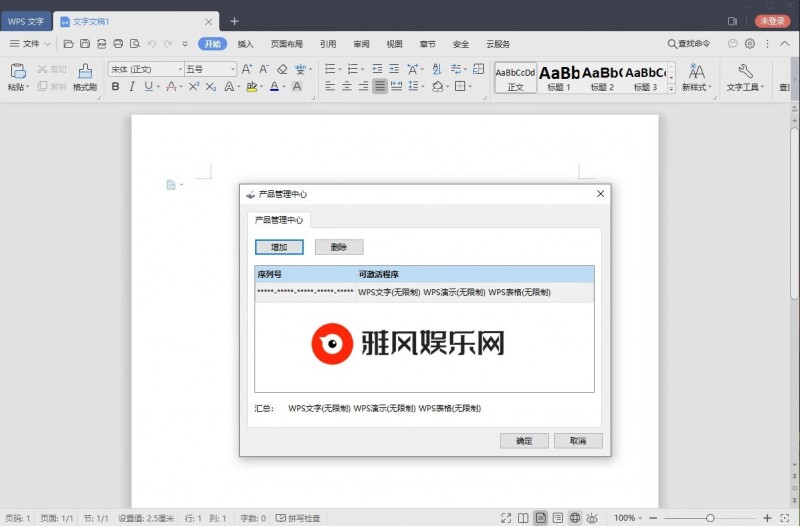Click the increase indent icon
This screenshot has width=800, height=526.
tap(394, 69)
